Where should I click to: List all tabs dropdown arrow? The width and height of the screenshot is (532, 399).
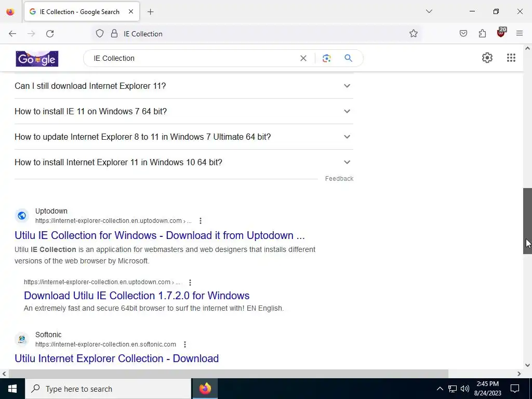[429, 11]
